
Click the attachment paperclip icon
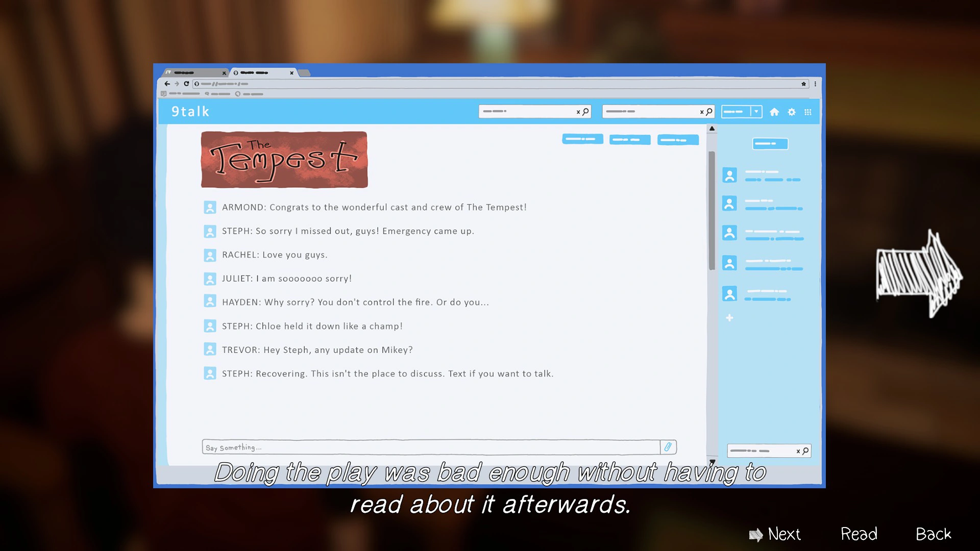[668, 447]
